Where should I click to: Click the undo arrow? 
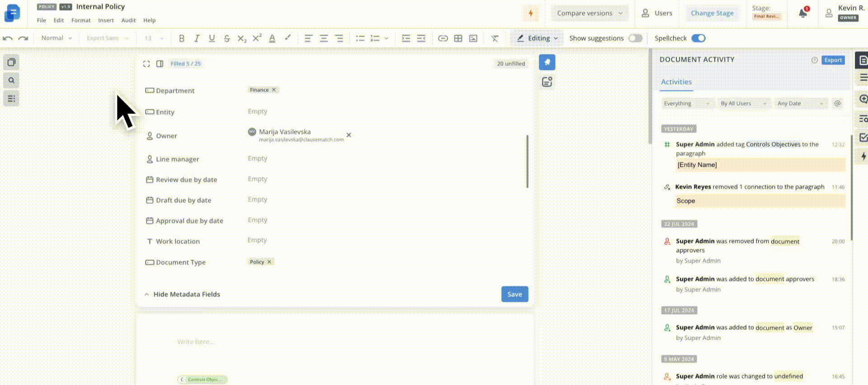point(8,38)
